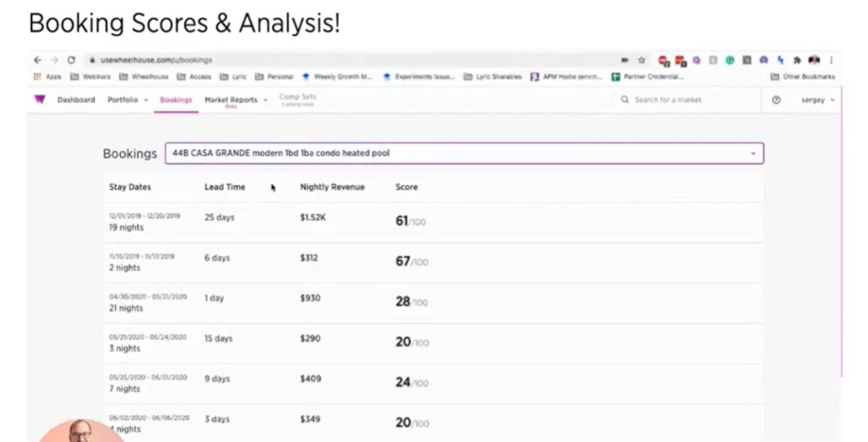
Task: Click the 24/100 score
Action: point(411,382)
